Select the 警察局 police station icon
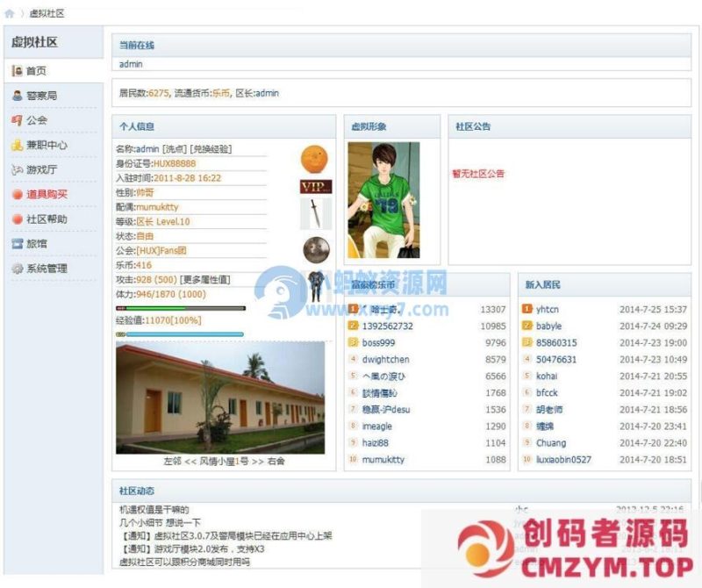The width and height of the screenshot is (702, 588). tap(17, 94)
